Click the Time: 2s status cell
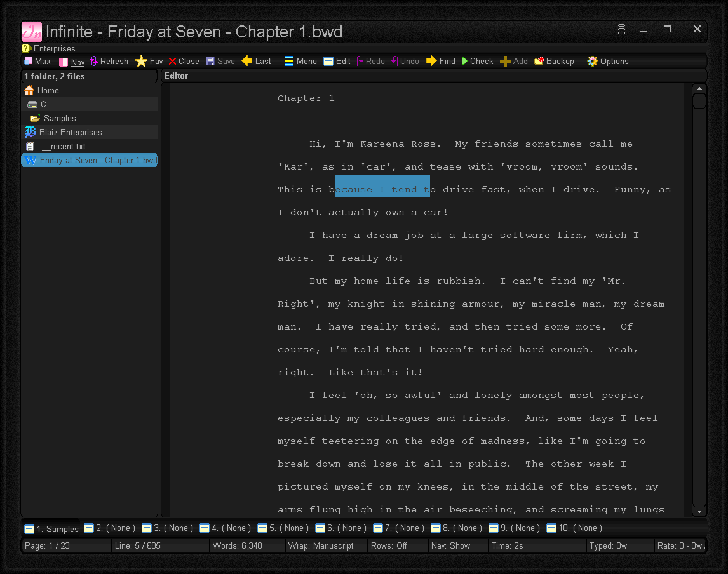 click(x=537, y=545)
